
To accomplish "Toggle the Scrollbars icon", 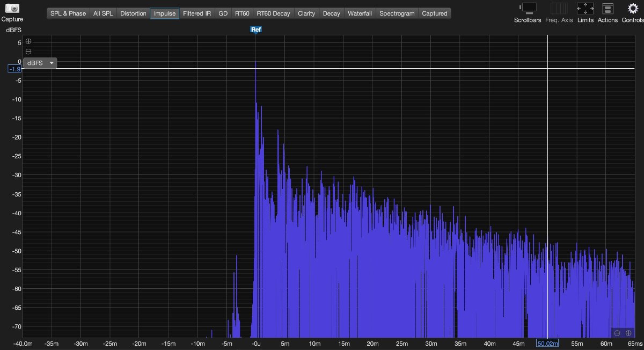I will tap(528, 9).
